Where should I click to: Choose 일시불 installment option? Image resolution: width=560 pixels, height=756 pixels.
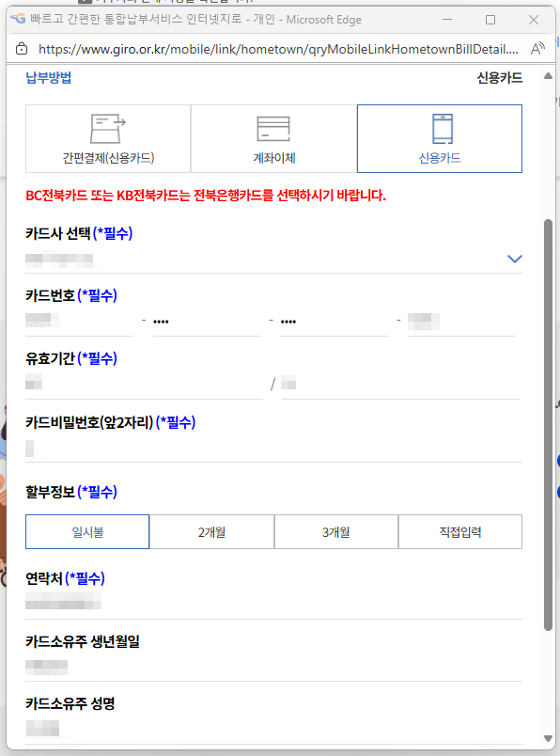87,532
